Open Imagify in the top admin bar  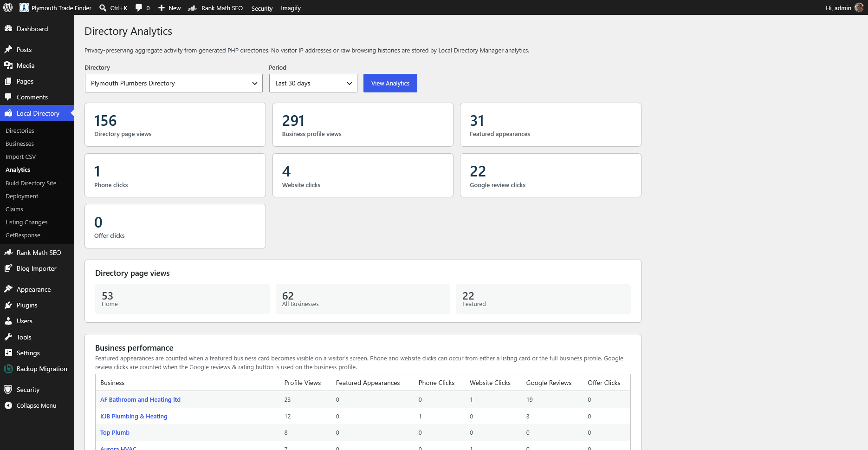291,8
